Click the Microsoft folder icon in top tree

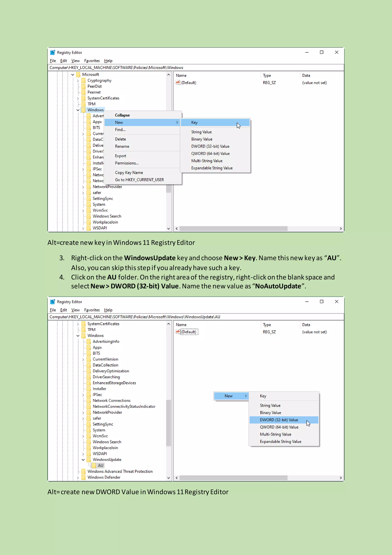[78, 74]
